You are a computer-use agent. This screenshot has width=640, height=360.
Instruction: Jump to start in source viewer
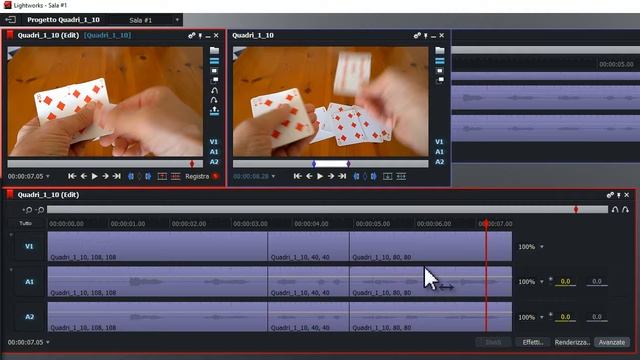pyautogui.click(x=298, y=176)
